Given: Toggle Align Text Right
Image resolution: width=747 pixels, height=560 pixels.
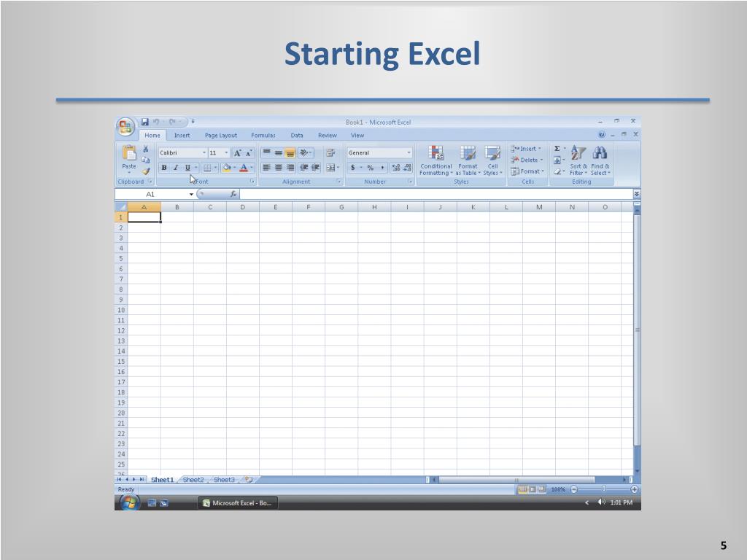Looking at the screenshot, I should [290, 168].
